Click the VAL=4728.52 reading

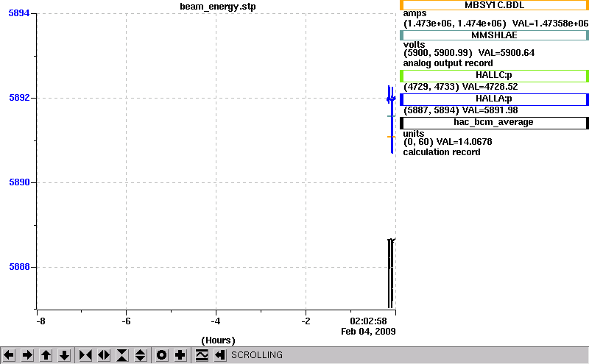point(490,87)
